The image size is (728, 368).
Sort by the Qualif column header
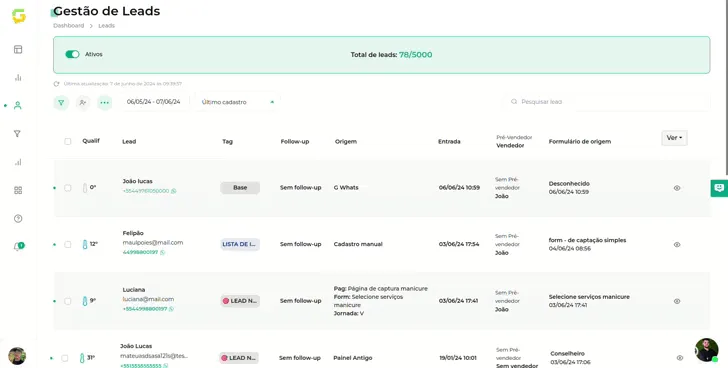pyautogui.click(x=91, y=141)
